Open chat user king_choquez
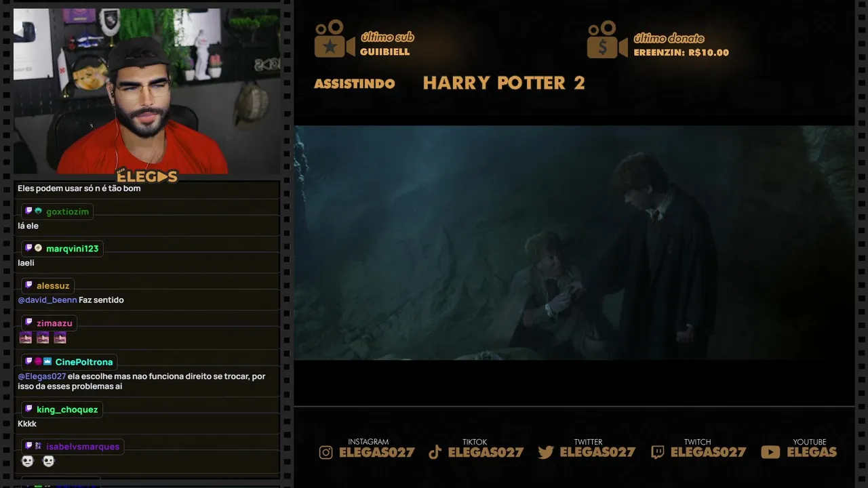Image resolution: width=868 pixels, height=488 pixels. 67,409
